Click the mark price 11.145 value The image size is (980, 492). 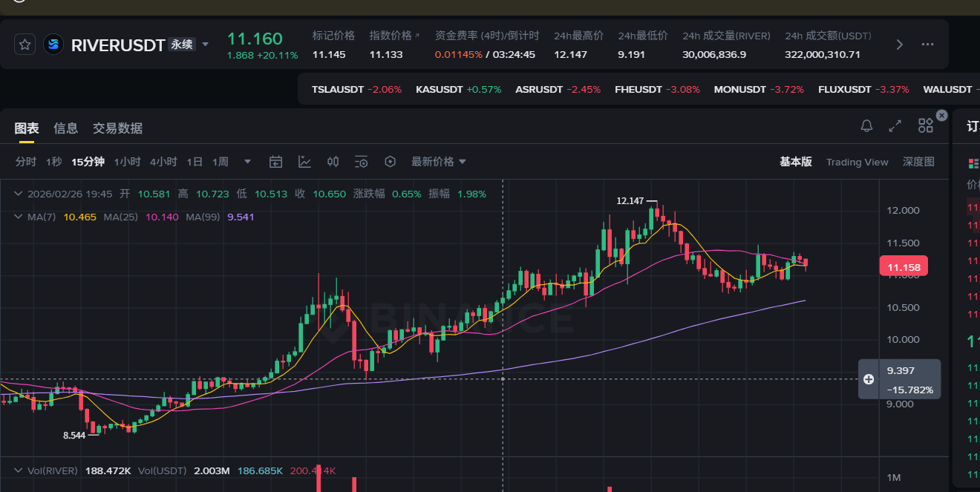tap(329, 54)
